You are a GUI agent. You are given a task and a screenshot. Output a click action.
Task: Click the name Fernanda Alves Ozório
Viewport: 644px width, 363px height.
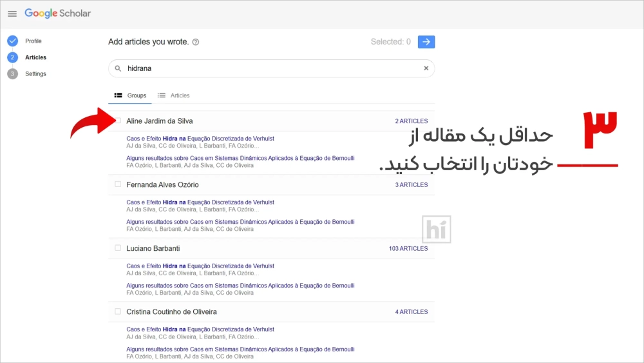[162, 184]
